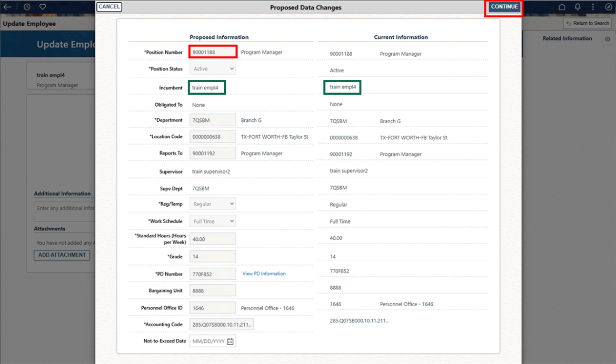
Task: Open recently visited items via the clock icon
Action: (x=27, y=7)
